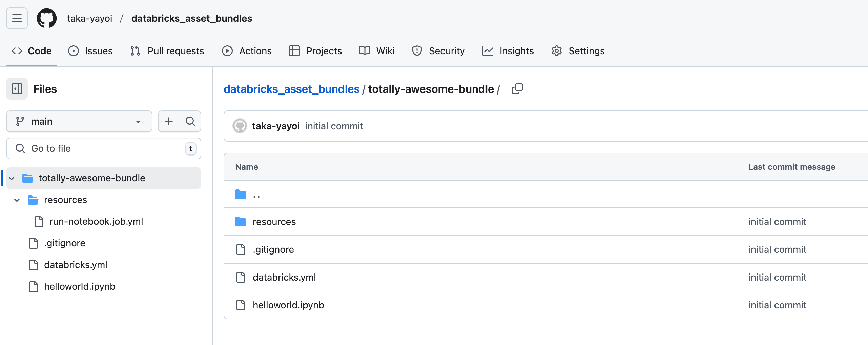This screenshot has height=345, width=868.
Task: Focus the Go to file search field
Action: (104, 148)
